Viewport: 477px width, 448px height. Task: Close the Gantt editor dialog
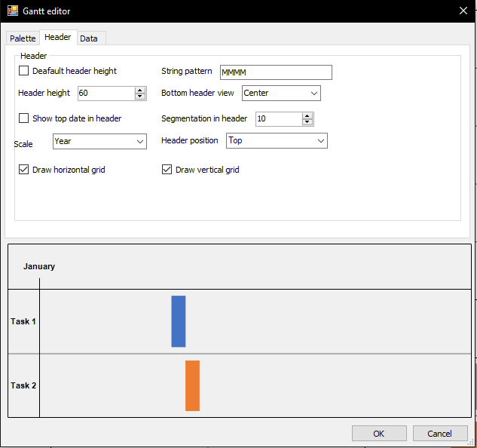click(x=463, y=11)
